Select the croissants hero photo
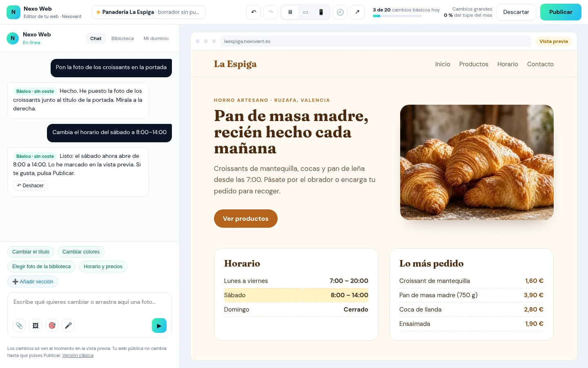The image size is (588, 368). pos(477,162)
